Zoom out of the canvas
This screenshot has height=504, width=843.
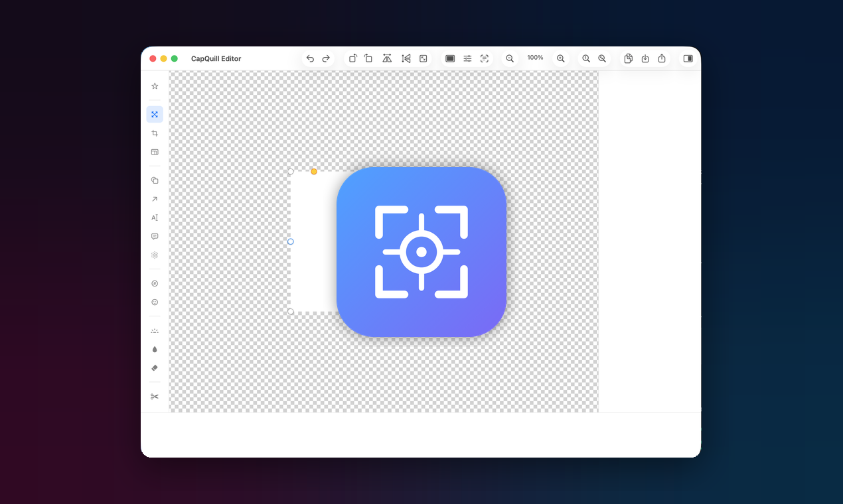point(510,58)
